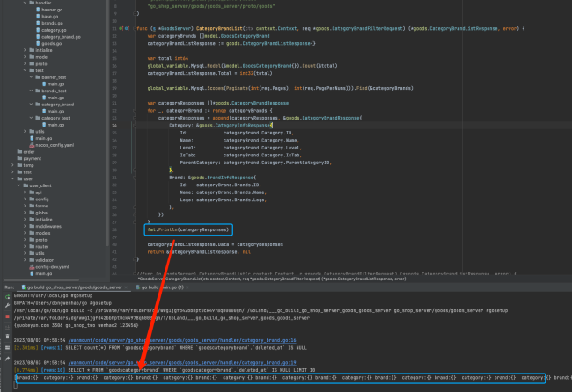This screenshot has width=572, height=392.
Task: Fold the for loop at line 22
Action: point(135,111)
